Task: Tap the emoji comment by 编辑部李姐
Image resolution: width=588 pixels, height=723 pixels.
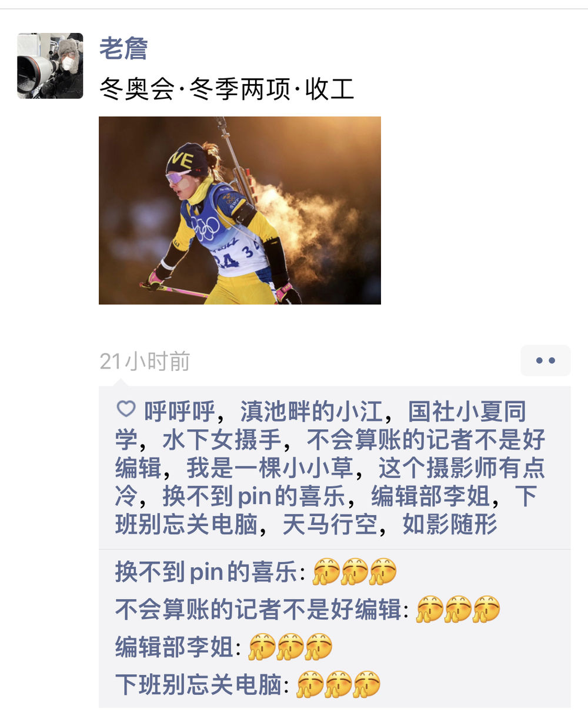Action: pyautogui.click(x=290, y=647)
